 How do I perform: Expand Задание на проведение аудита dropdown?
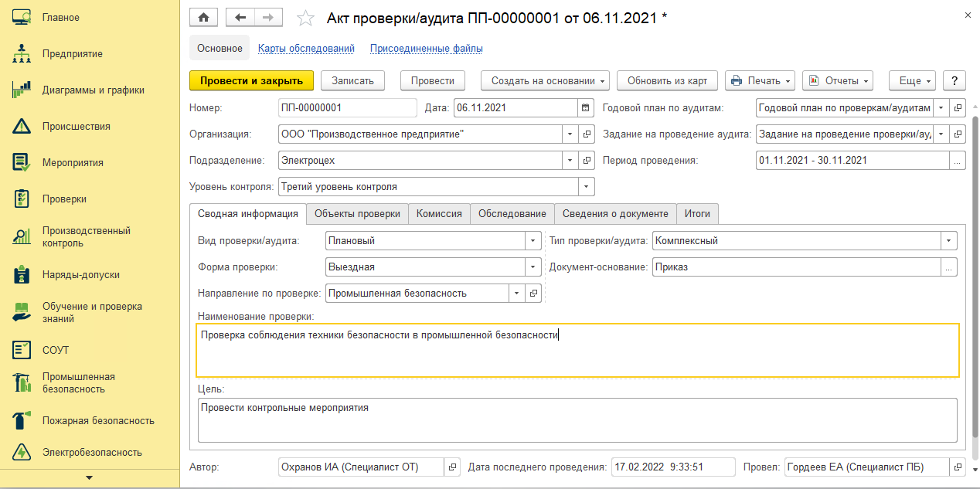pyautogui.click(x=941, y=134)
